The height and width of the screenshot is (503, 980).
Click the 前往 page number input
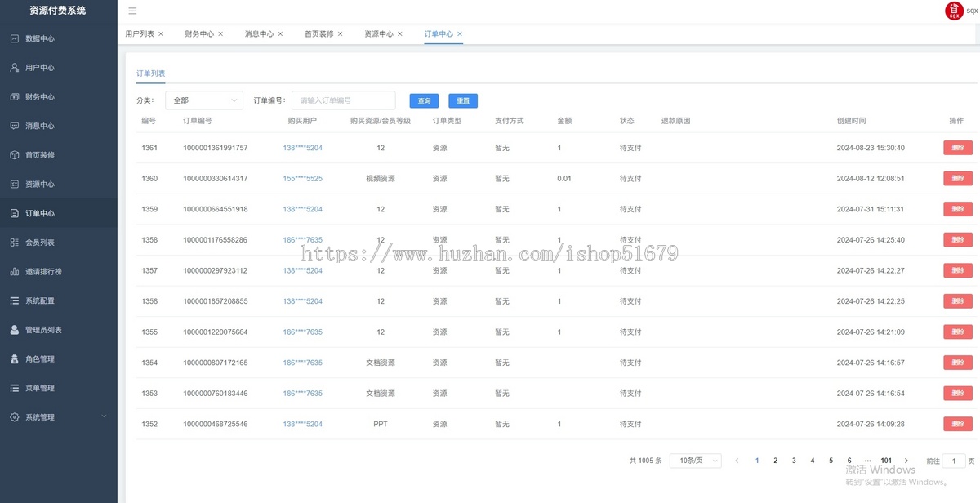tap(954, 461)
